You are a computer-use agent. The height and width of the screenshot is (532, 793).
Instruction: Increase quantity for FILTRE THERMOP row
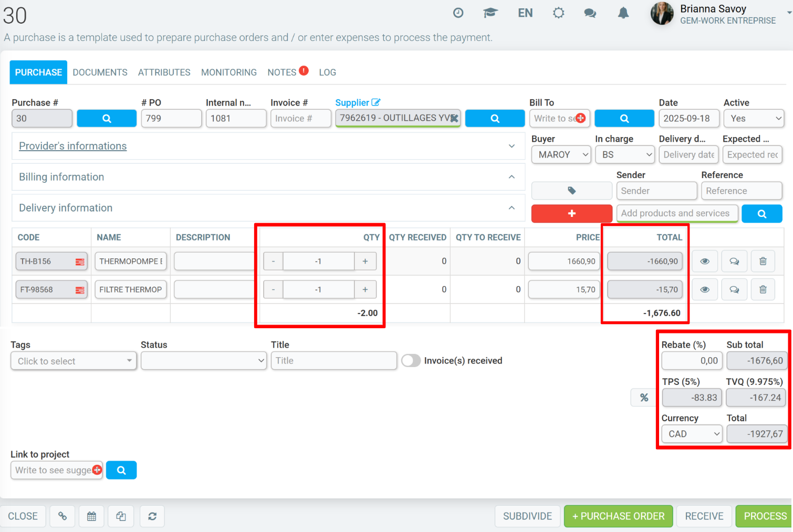point(365,289)
